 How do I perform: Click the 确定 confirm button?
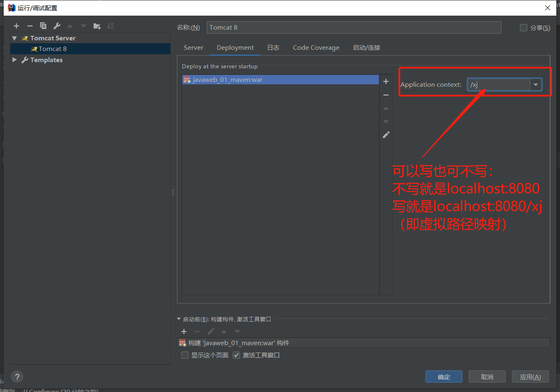pyautogui.click(x=444, y=377)
